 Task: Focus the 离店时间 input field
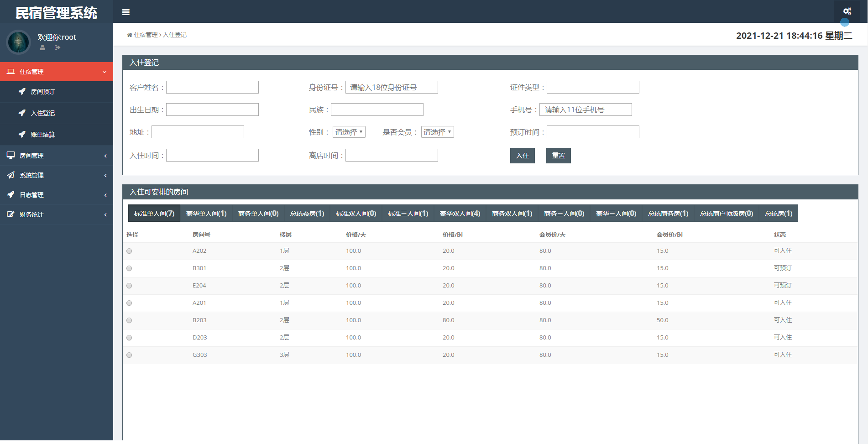pyautogui.click(x=392, y=155)
